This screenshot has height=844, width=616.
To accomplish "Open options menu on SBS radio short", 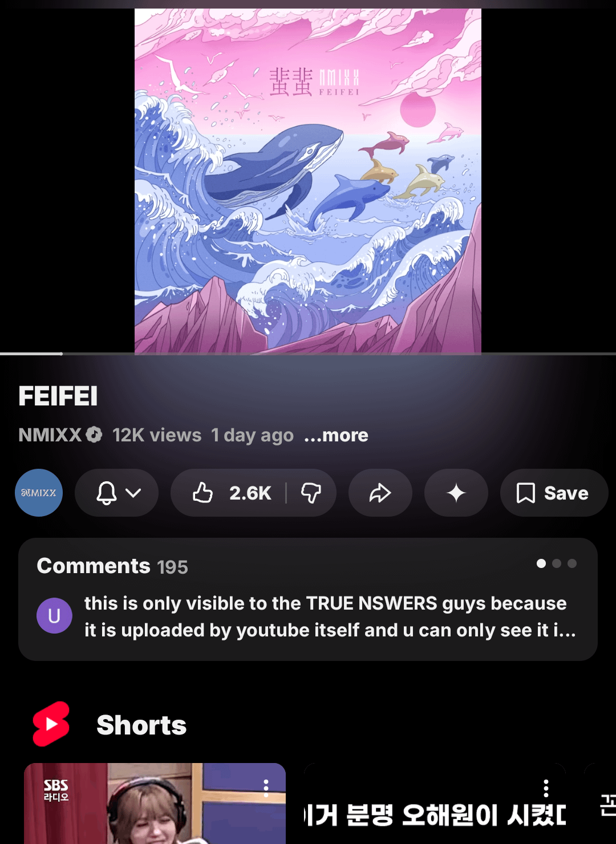I will (x=266, y=788).
